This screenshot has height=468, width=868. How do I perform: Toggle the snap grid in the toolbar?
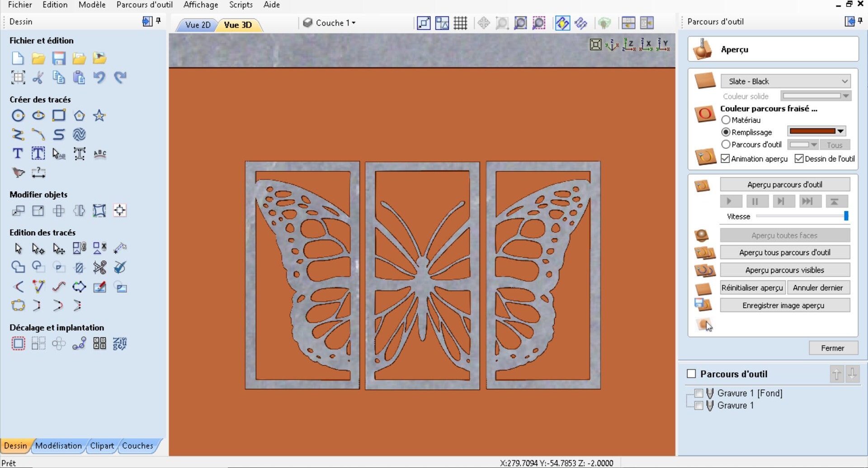pos(460,23)
